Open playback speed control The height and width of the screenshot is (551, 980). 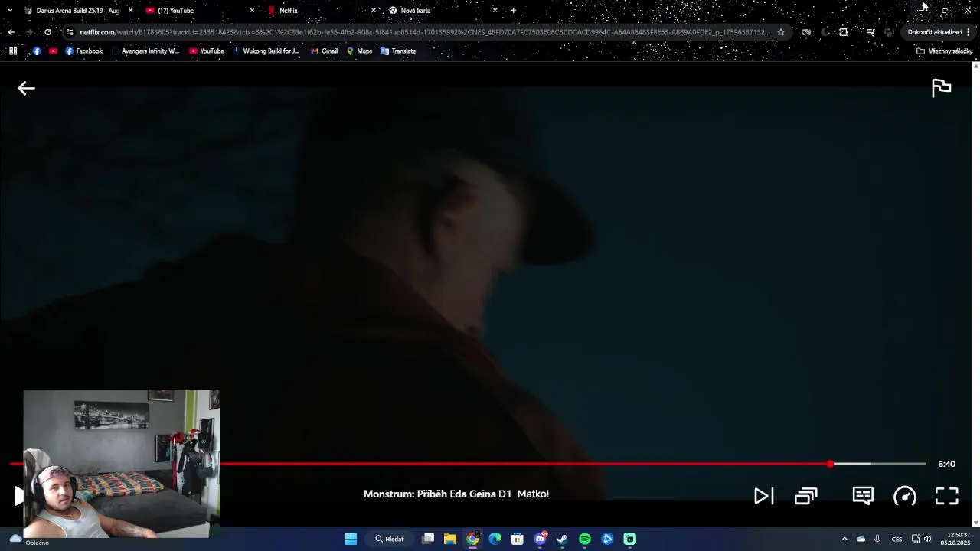tap(905, 496)
